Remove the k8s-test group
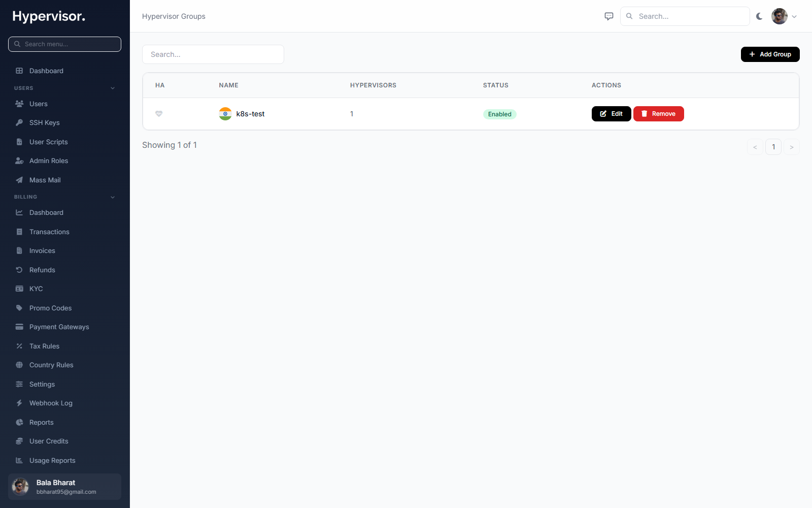812x508 pixels. 658,114
